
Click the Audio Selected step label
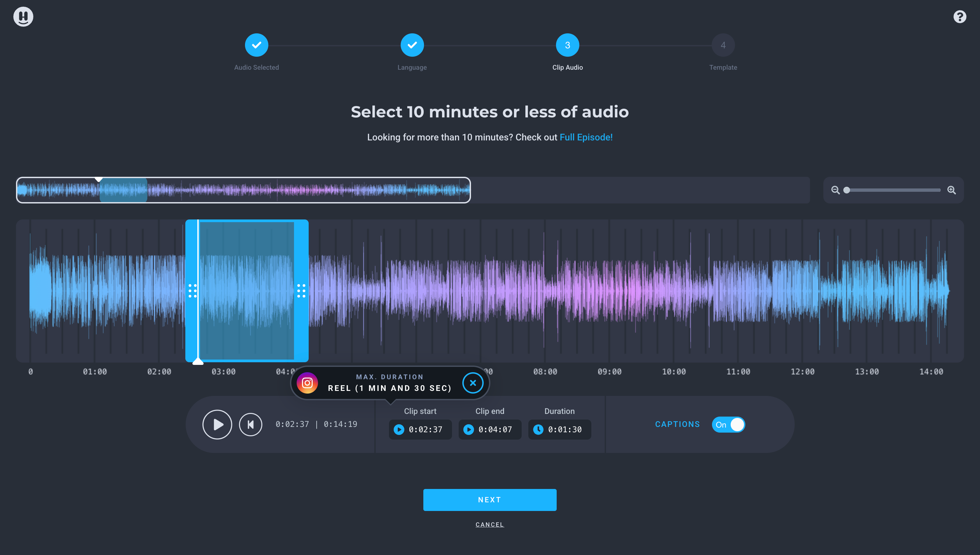(256, 67)
